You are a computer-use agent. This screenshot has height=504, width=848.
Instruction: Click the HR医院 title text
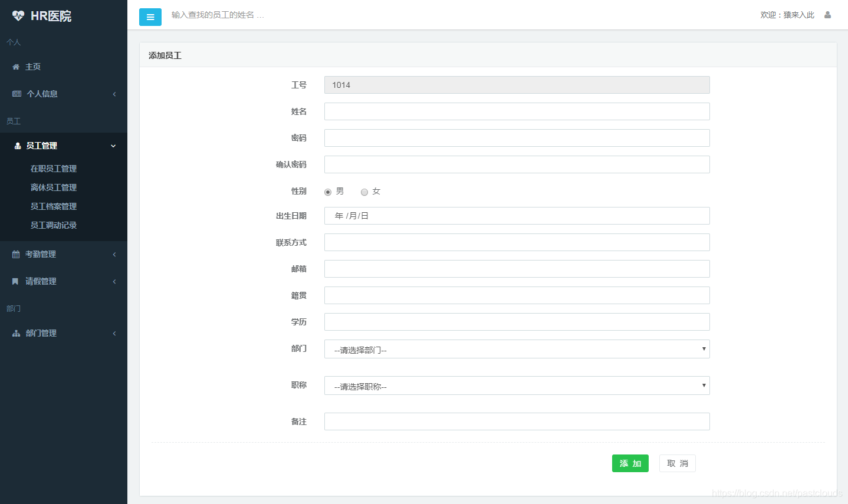pyautogui.click(x=51, y=16)
